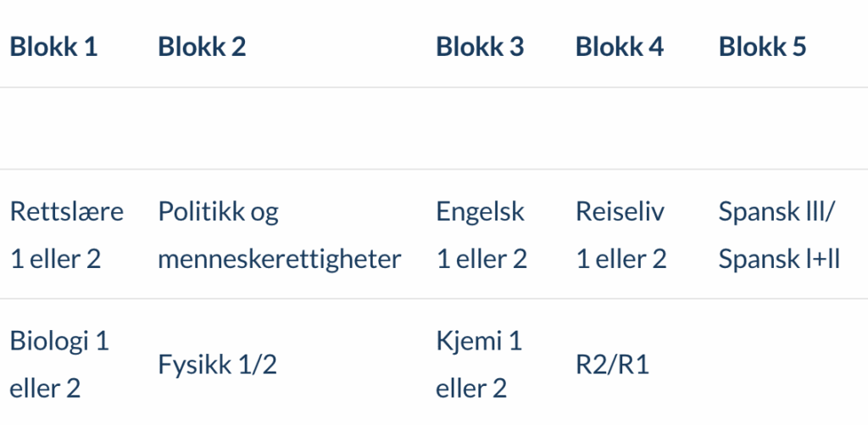Select Politikk og menneskerettigheter cell

click(280, 235)
